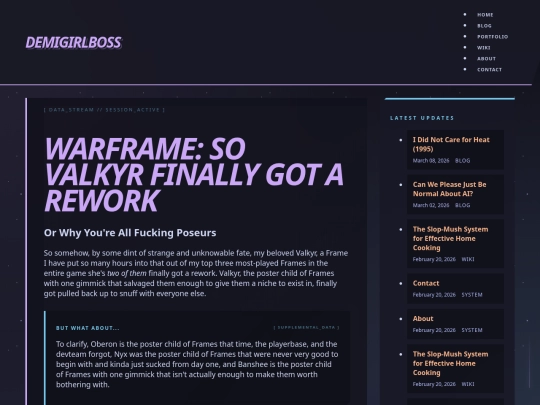
Task: Open the Contact entry in Latest Updates
Action: tap(426, 283)
